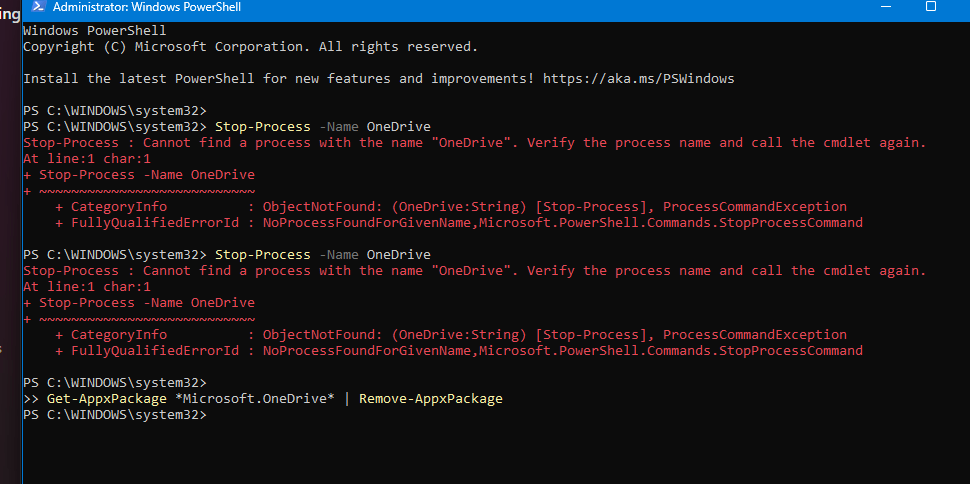
Task: Click the Get-AppxPackage command word
Action: pyautogui.click(x=107, y=399)
